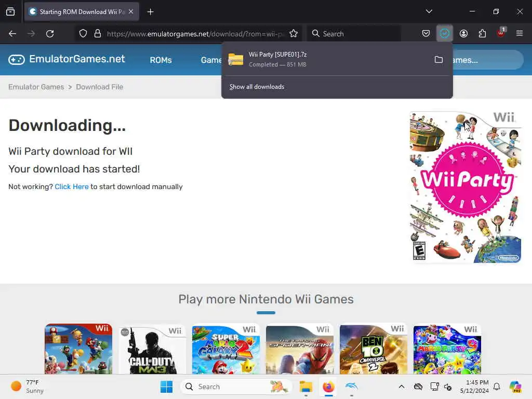
Task: Click the Download File breadcrumb
Action: pyautogui.click(x=99, y=87)
